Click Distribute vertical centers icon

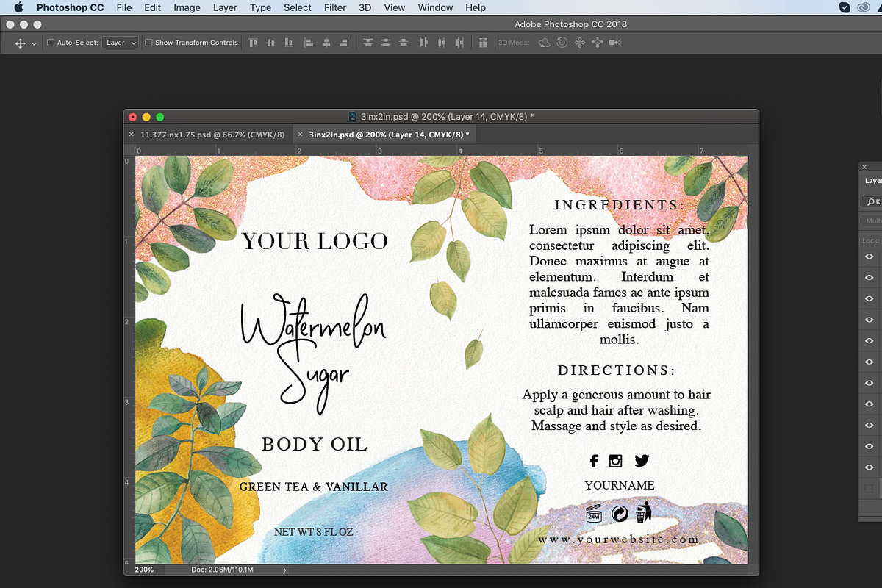385,43
